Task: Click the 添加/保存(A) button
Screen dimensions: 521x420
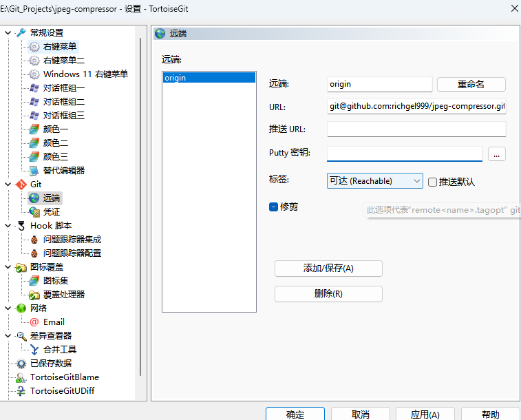Action: click(x=328, y=268)
